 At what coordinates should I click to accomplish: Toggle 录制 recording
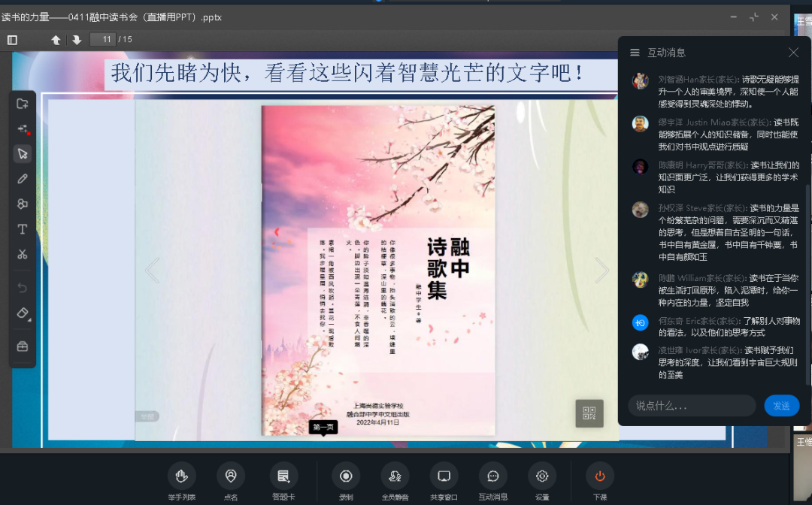[x=346, y=476]
